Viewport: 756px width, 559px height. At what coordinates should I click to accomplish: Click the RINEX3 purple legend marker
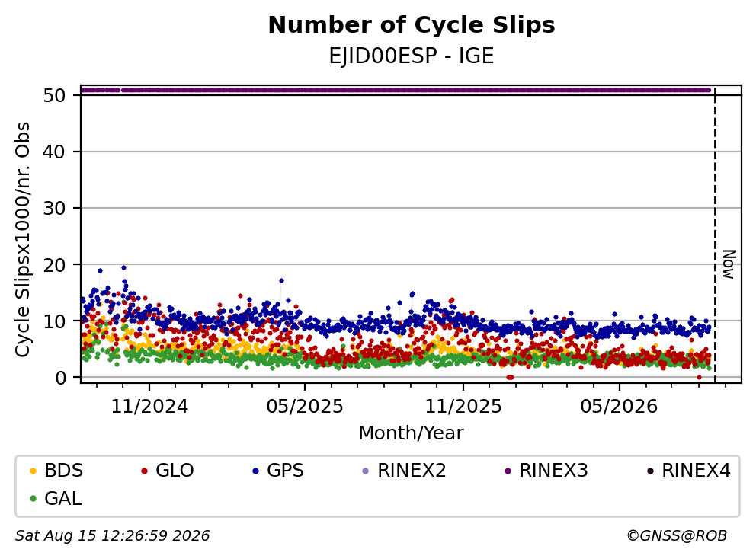pos(508,471)
